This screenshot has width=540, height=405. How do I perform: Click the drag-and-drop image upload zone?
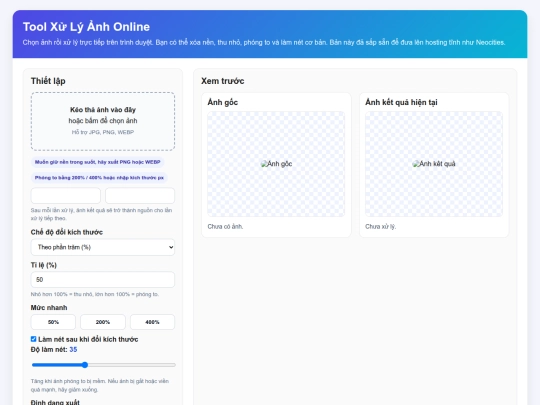pos(103,121)
